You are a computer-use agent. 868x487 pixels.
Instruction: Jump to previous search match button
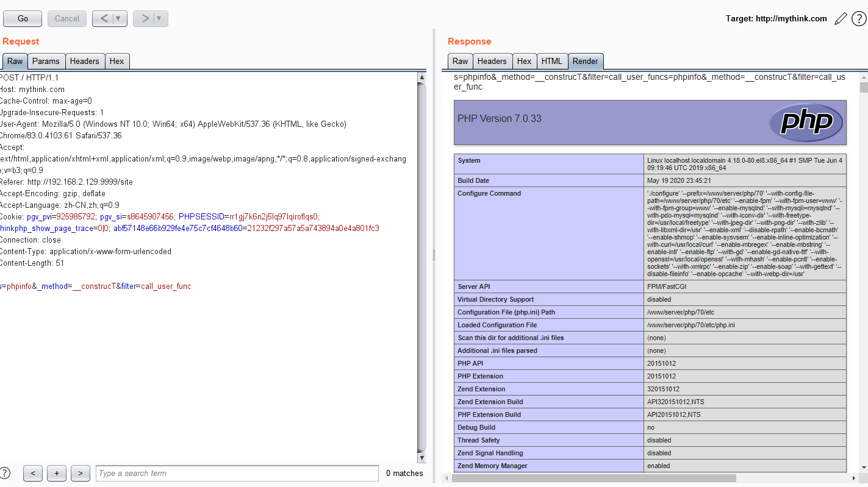pyautogui.click(x=33, y=473)
